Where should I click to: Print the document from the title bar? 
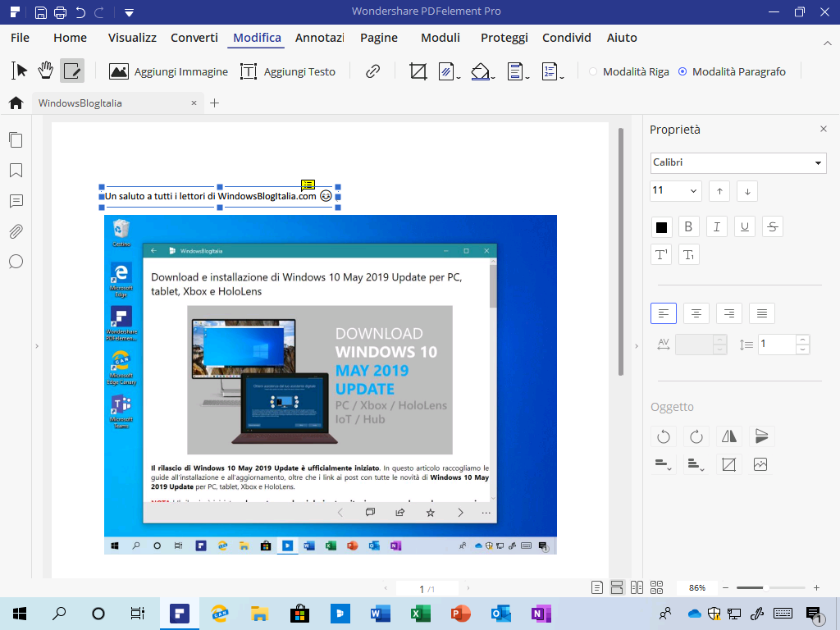(x=60, y=11)
